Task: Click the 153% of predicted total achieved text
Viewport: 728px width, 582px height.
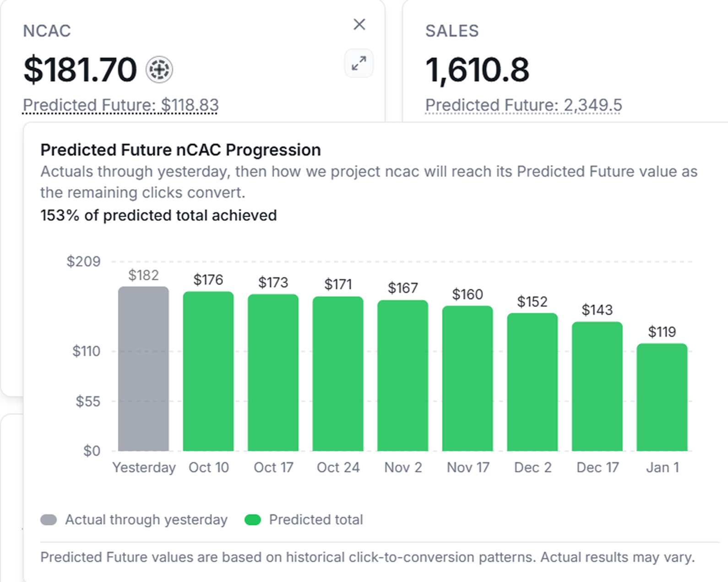Action: [x=158, y=216]
